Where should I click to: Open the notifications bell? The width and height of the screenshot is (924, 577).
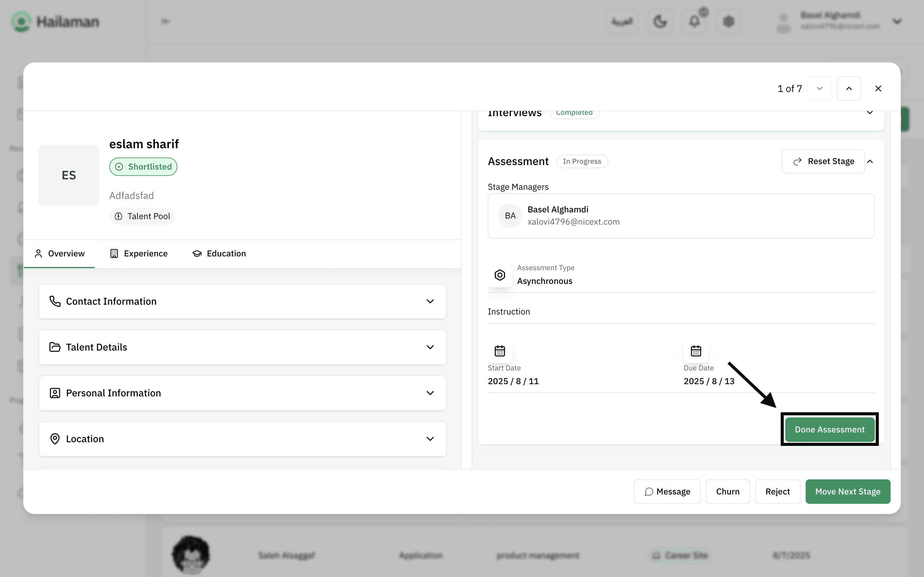pos(694,21)
